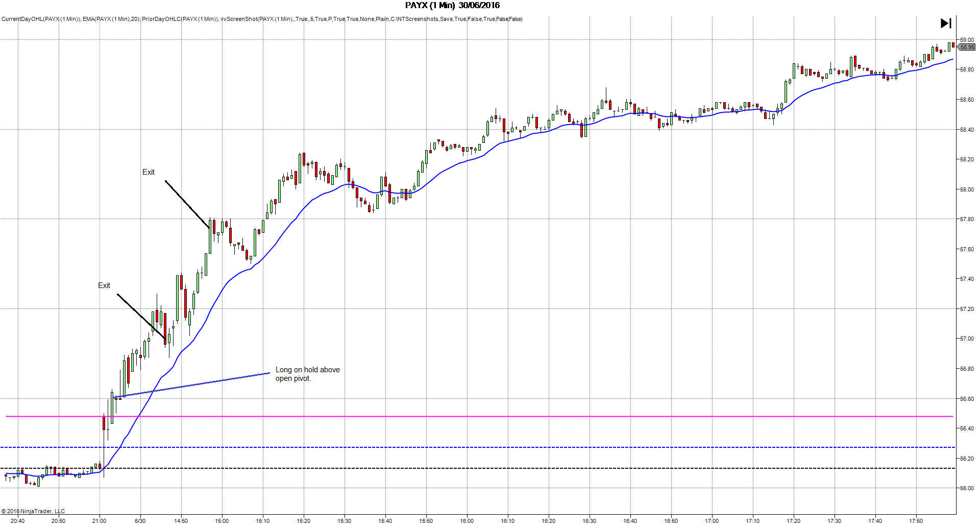The height and width of the screenshot is (528, 980).
Task: Click the 57.20 price axis label
Action: click(967, 309)
